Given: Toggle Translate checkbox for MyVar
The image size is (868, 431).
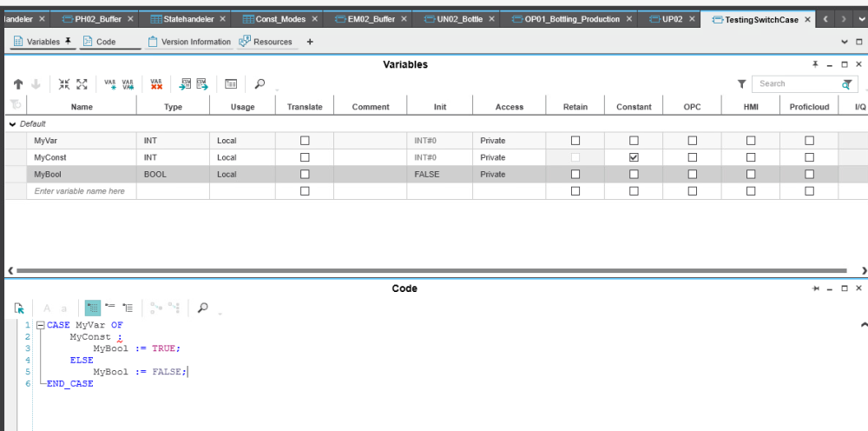Looking at the screenshot, I should pos(305,141).
